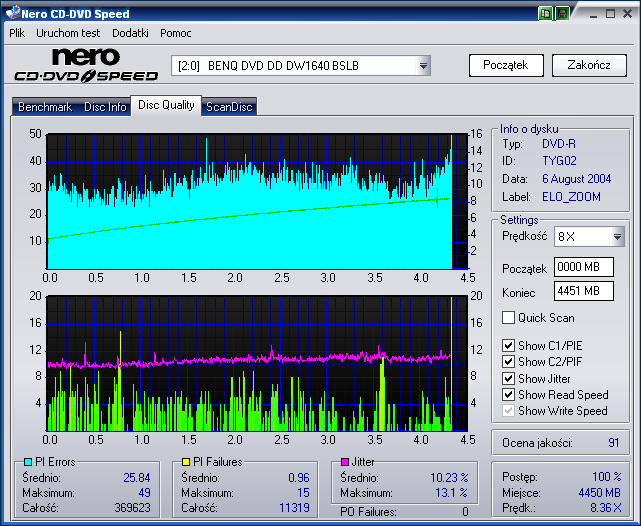
Task: Uncheck Show C2/PIF
Action: (x=508, y=362)
